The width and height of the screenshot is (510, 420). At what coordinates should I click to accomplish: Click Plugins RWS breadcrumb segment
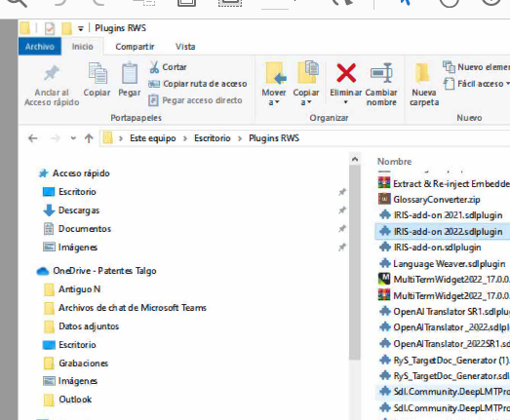(274, 138)
